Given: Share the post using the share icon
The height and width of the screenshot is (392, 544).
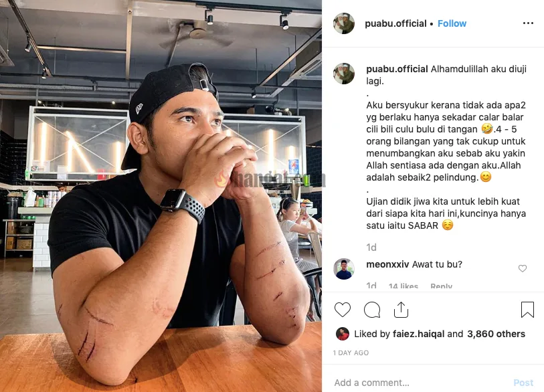Looking at the screenshot, I should 401,310.
